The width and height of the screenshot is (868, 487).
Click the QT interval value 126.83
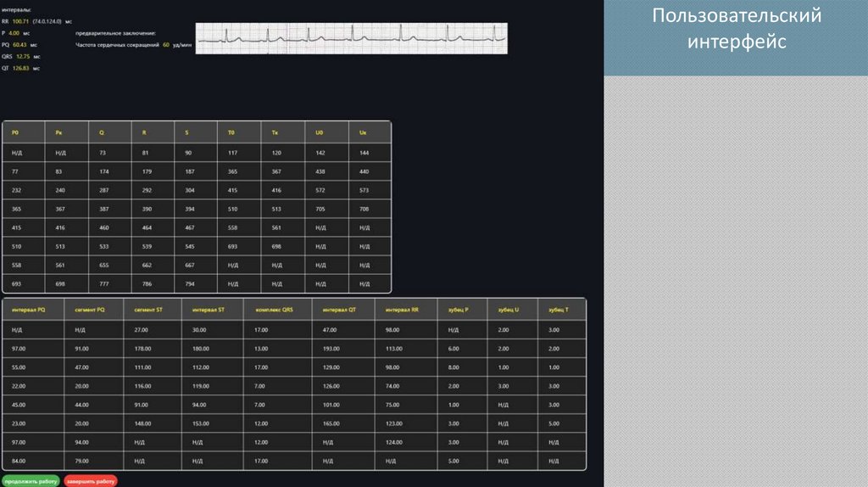coord(20,68)
